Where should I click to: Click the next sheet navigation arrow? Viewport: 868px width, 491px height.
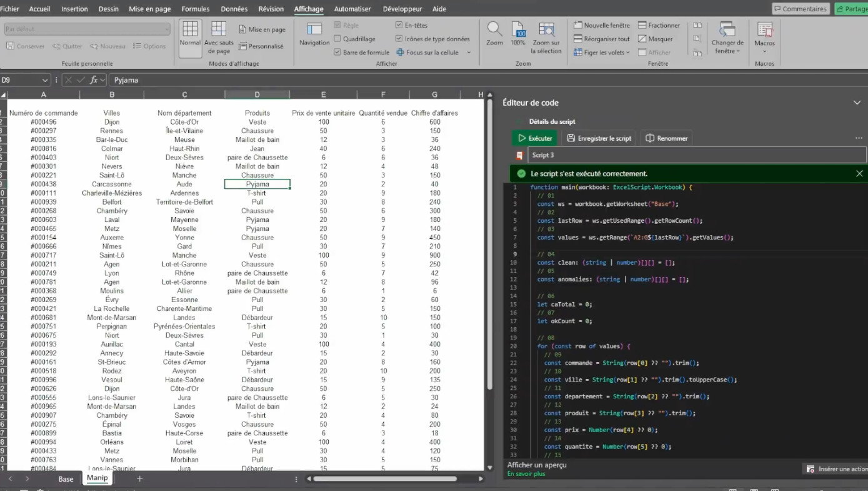(27, 478)
